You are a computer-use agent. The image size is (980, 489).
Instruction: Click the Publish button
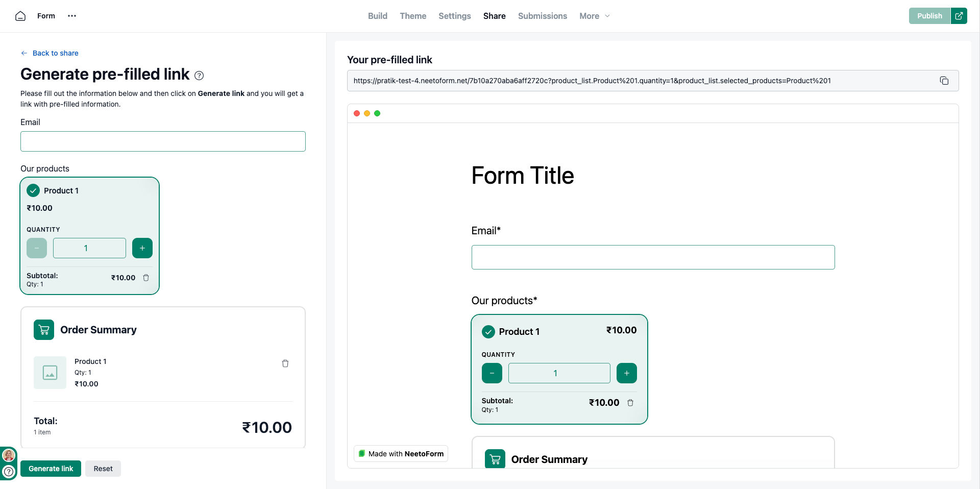pyautogui.click(x=929, y=16)
